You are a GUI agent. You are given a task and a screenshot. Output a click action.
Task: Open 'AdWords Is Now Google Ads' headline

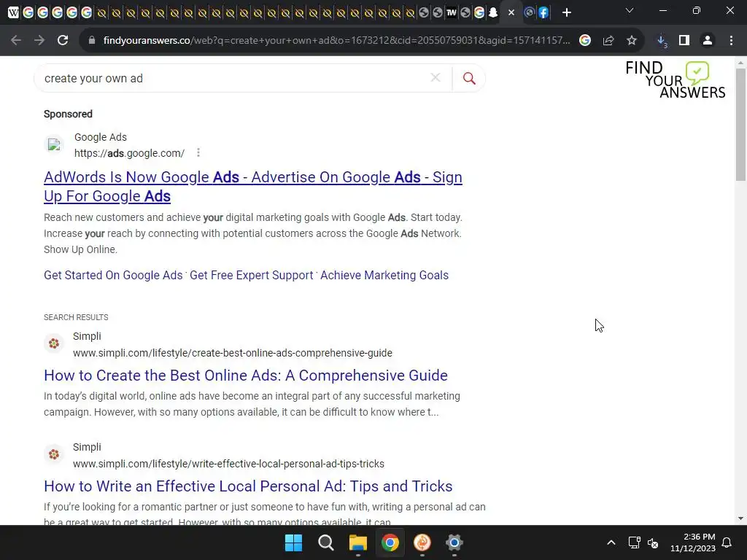pyautogui.click(x=253, y=187)
